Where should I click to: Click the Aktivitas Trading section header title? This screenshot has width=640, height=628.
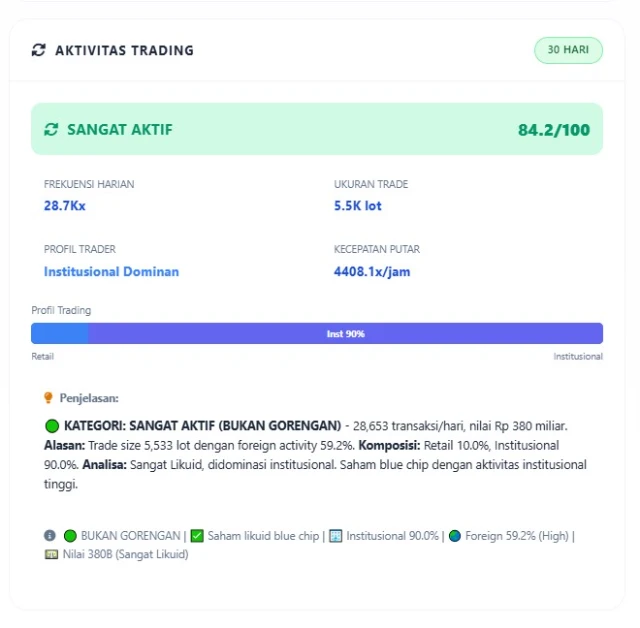click(124, 50)
